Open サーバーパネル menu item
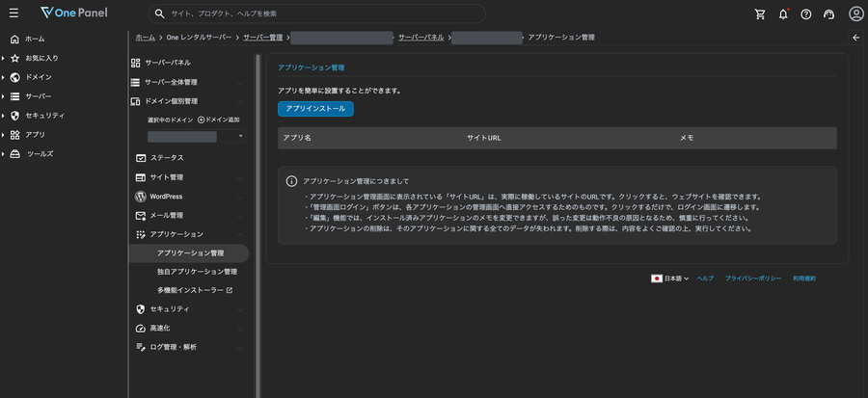868x398 pixels. pyautogui.click(x=168, y=63)
